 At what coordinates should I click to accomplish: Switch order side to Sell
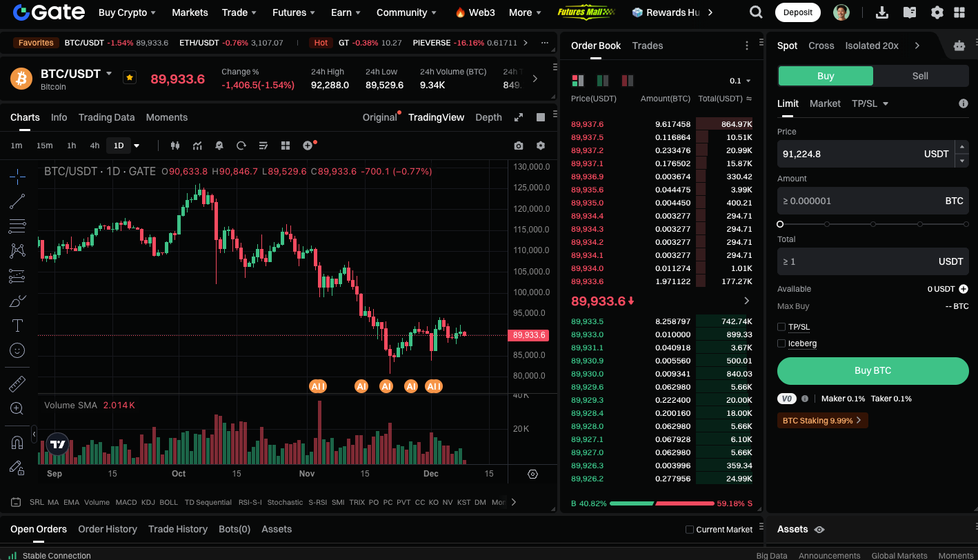click(x=921, y=76)
